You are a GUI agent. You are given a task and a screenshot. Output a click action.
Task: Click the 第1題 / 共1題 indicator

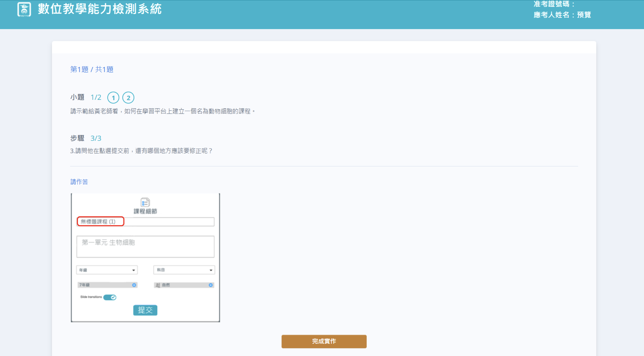pos(92,69)
